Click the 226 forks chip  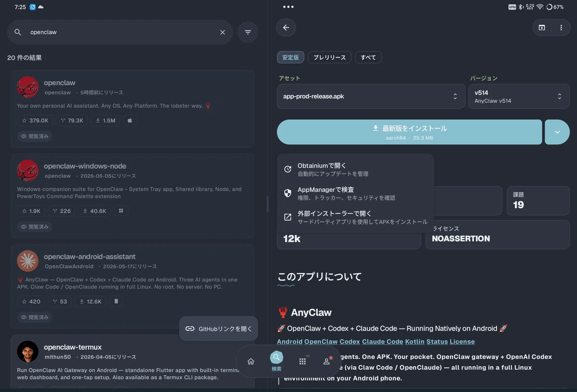62,211
